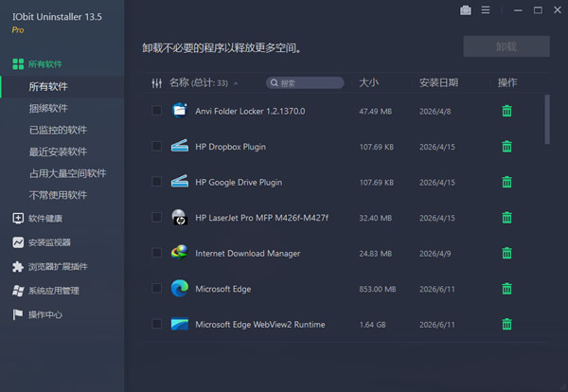Click the 软件健康 plus-monitor icon

pyautogui.click(x=18, y=218)
